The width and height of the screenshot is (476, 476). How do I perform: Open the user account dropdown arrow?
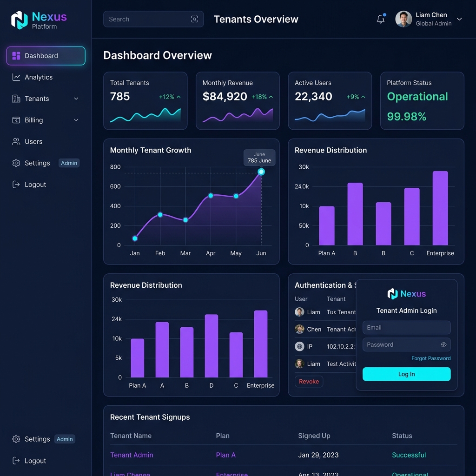459,19
